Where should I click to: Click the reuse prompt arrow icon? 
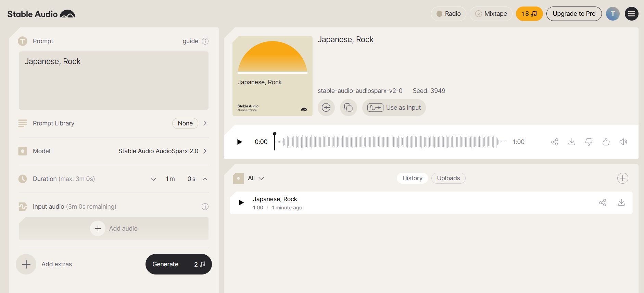click(326, 108)
